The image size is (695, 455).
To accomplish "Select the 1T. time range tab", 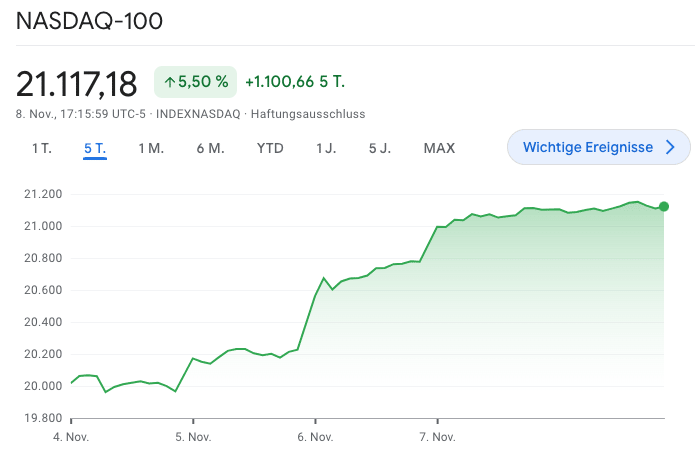I will coord(41,148).
